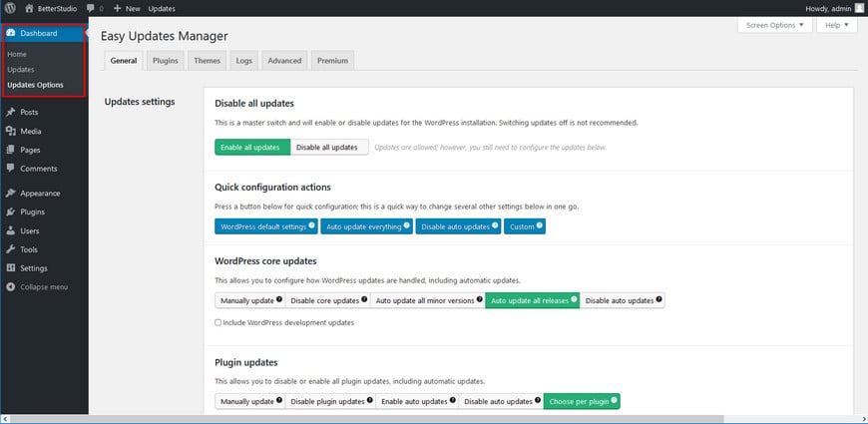The width and height of the screenshot is (868, 424).
Task: Choose Disable core updates option
Action: tap(327, 300)
